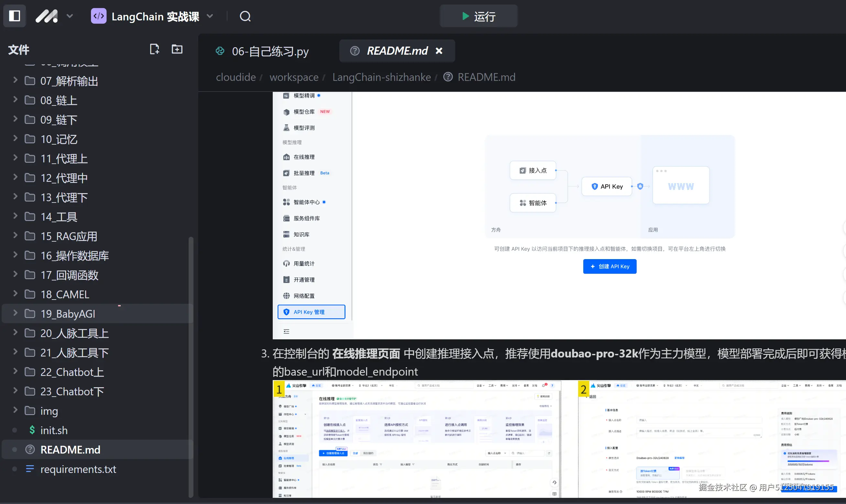Click the LangChain project code icon

pos(98,16)
